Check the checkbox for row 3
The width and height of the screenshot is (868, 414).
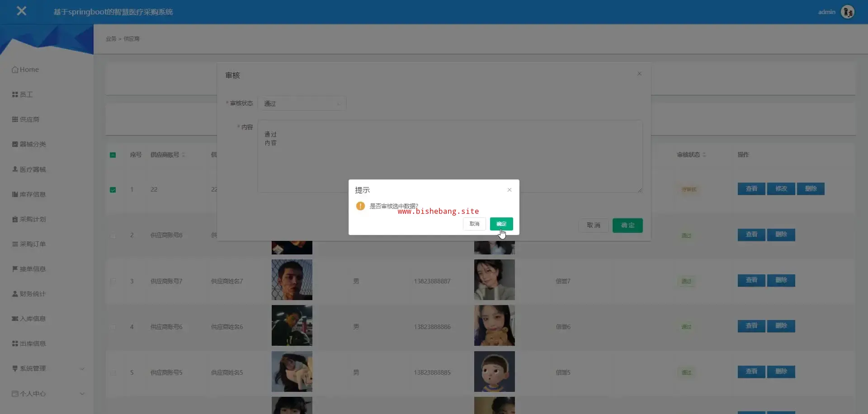point(113,281)
